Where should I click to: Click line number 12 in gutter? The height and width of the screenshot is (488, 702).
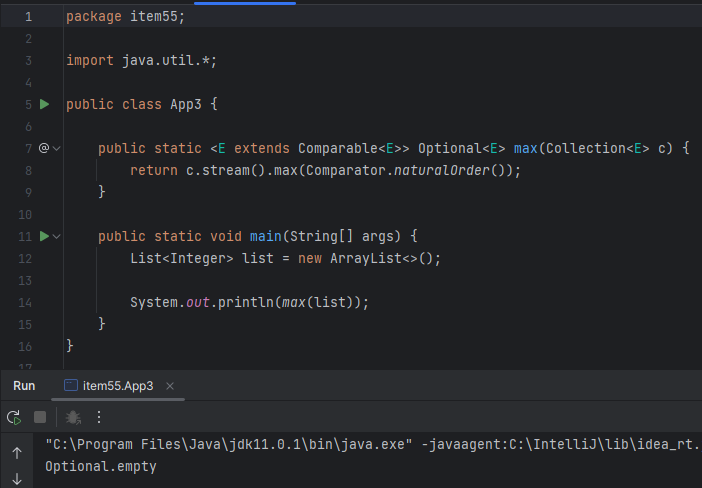[25, 258]
